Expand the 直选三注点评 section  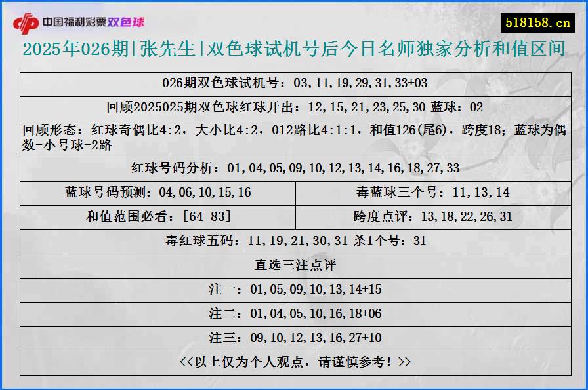tap(294, 265)
